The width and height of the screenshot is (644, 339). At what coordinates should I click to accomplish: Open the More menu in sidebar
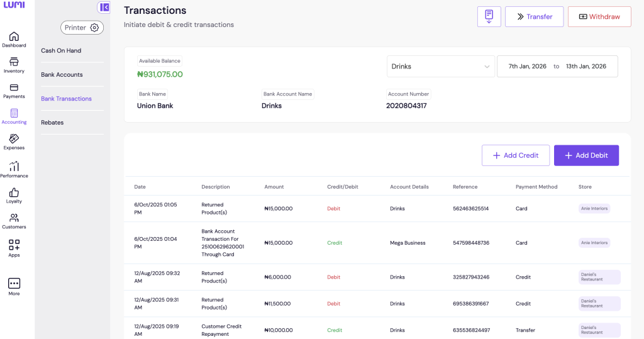(14, 284)
